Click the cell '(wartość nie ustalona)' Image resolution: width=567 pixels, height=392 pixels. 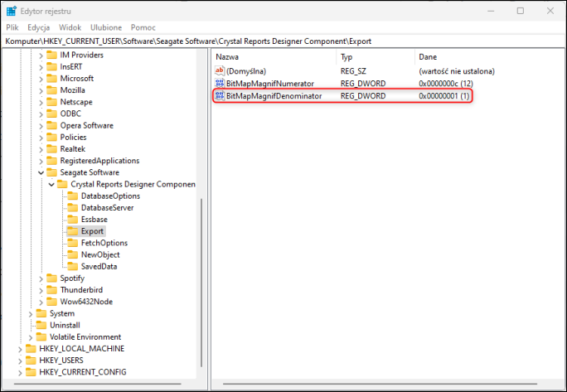(457, 71)
